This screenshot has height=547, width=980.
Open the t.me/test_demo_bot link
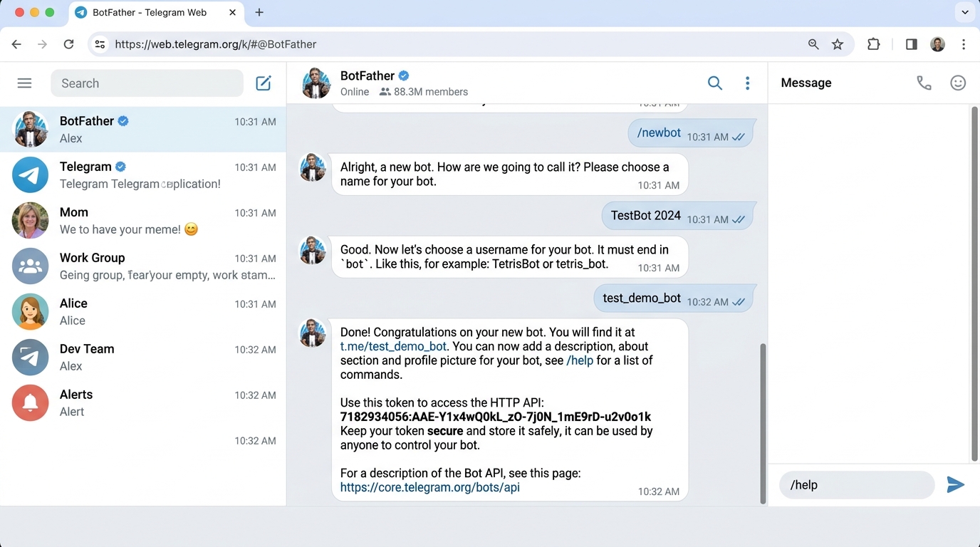point(393,346)
